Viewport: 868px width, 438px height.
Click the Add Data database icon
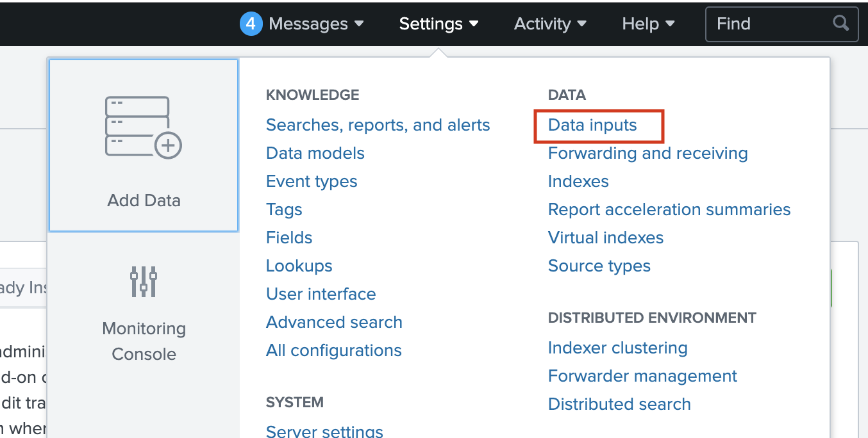click(143, 127)
